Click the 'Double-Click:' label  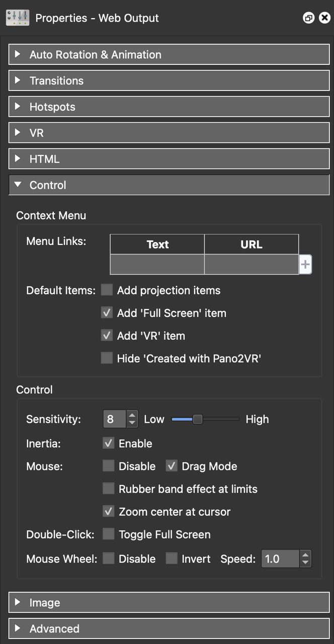pos(60,534)
